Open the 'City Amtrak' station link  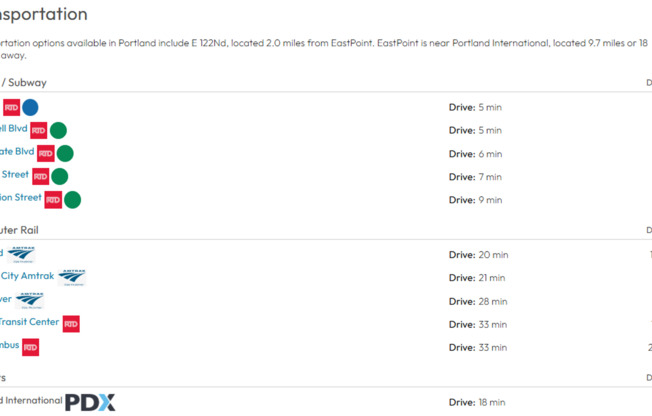[27, 276]
